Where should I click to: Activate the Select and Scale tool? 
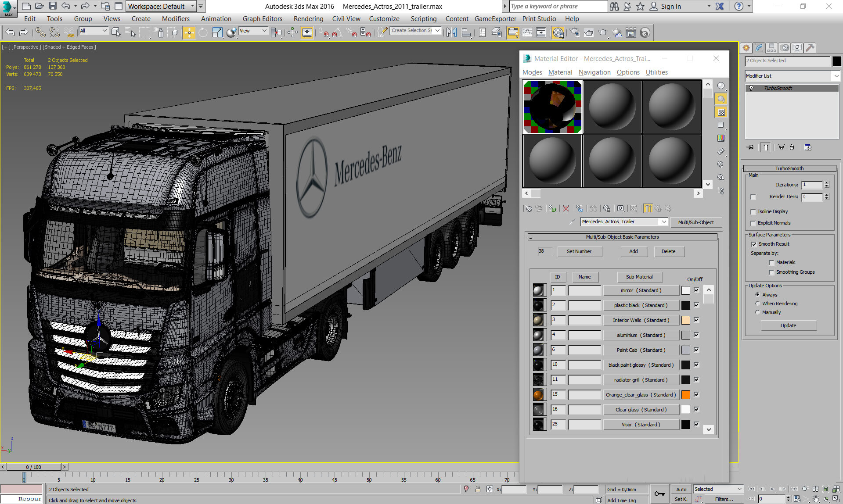217,32
